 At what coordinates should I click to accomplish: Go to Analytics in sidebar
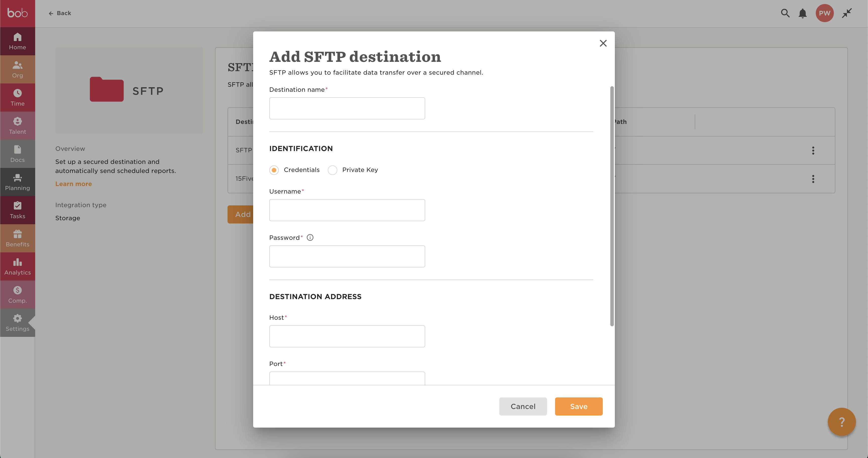point(18,266)
